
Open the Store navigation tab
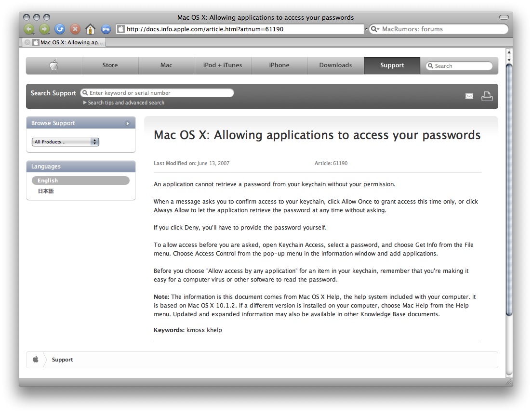110,65
